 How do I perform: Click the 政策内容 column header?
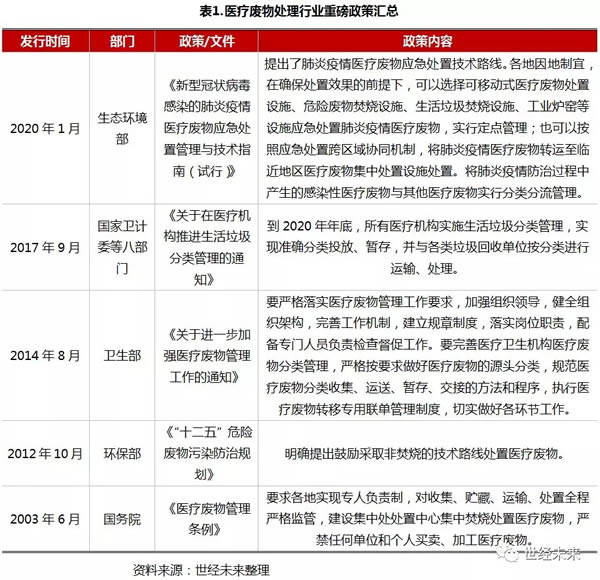click(427, 41)
